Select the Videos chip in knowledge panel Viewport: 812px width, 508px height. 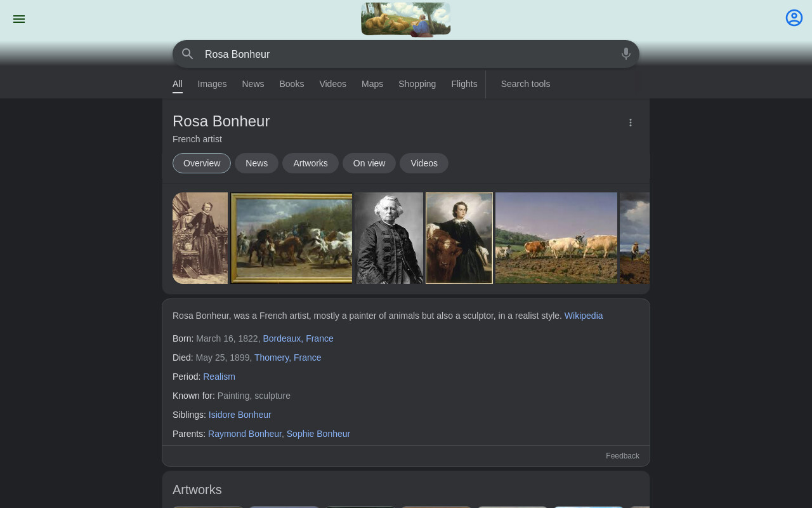(424, 163)
